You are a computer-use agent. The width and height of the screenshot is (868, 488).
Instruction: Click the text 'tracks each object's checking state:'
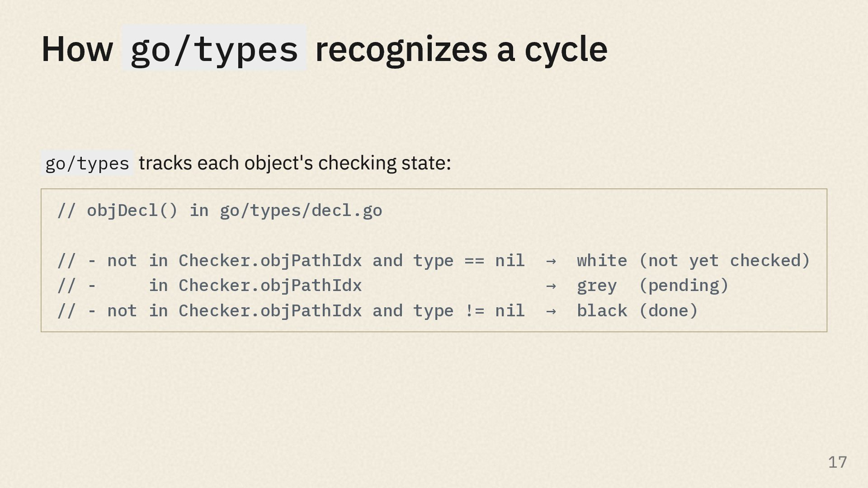(x=295, y=163)
